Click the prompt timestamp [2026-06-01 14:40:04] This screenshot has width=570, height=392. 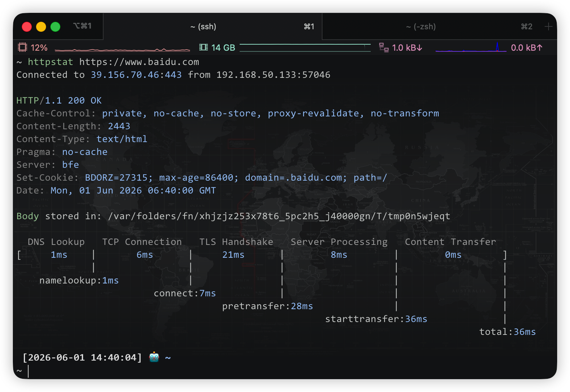(x=82, y=357)
